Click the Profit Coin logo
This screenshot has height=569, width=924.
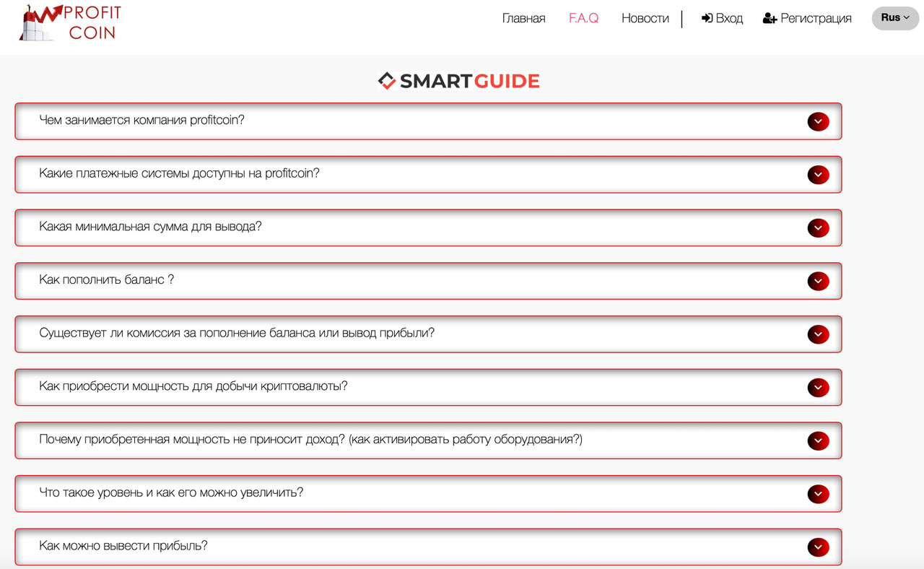click(71, 22)
